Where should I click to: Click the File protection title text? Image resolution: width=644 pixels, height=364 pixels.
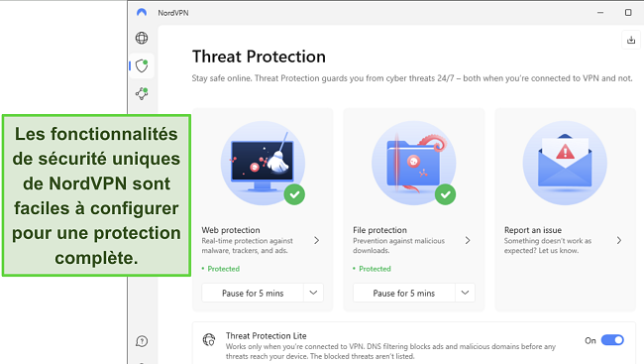(379, 230)
